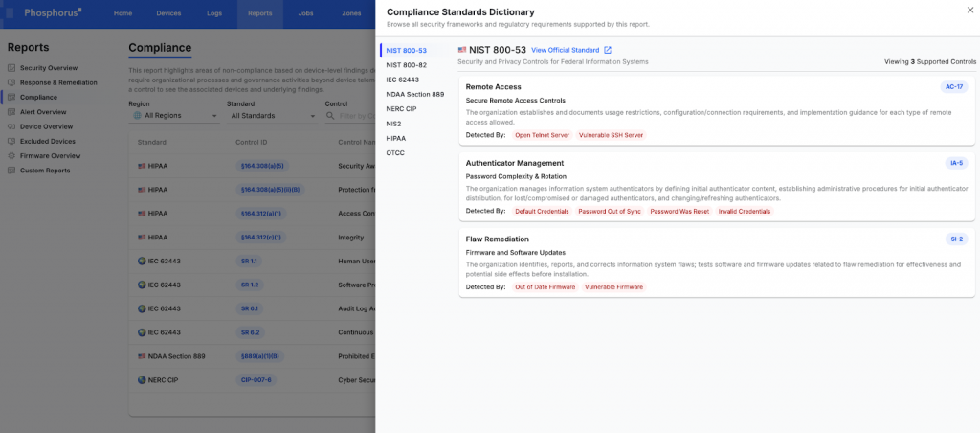Select NIST 800-82 in the standards list
The image size is (980, 433).
407,64
